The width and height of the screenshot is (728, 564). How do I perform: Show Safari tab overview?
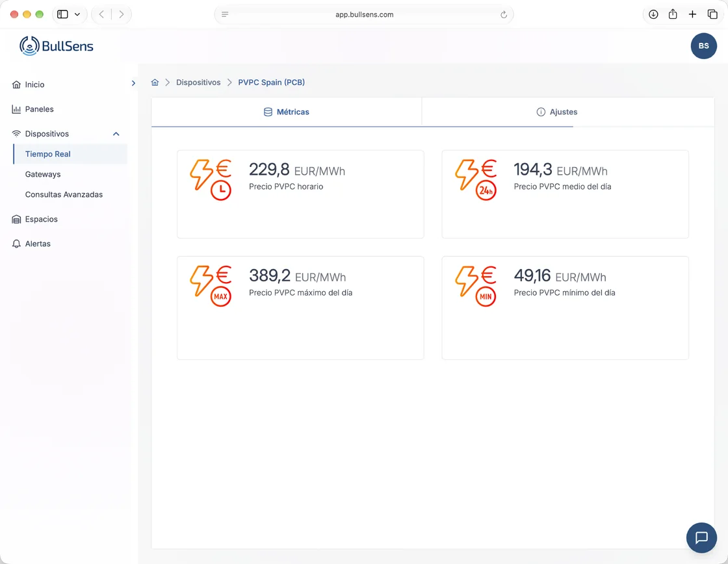tap(712, 14)
